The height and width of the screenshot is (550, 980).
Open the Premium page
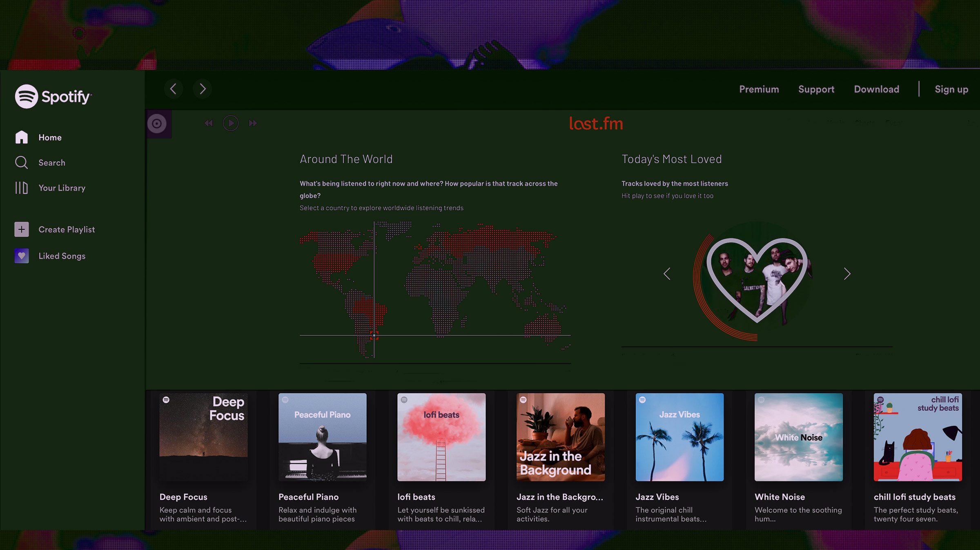[x=759, y=89]
